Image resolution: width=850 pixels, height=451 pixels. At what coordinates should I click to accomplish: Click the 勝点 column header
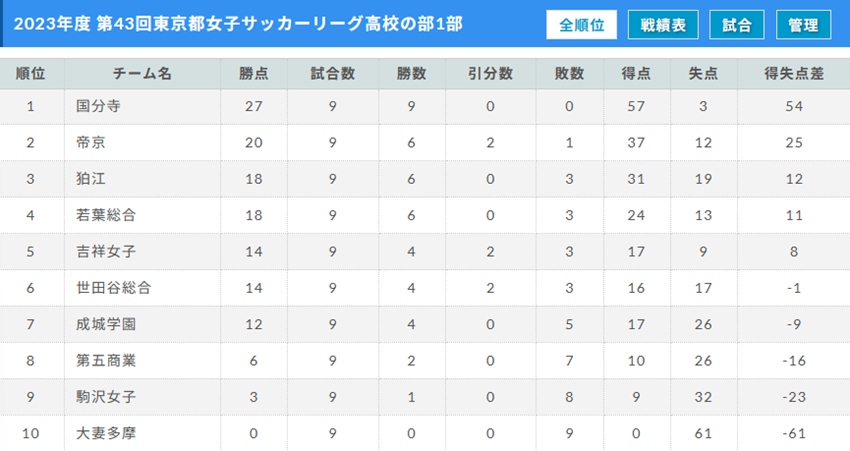coord(254,74)
